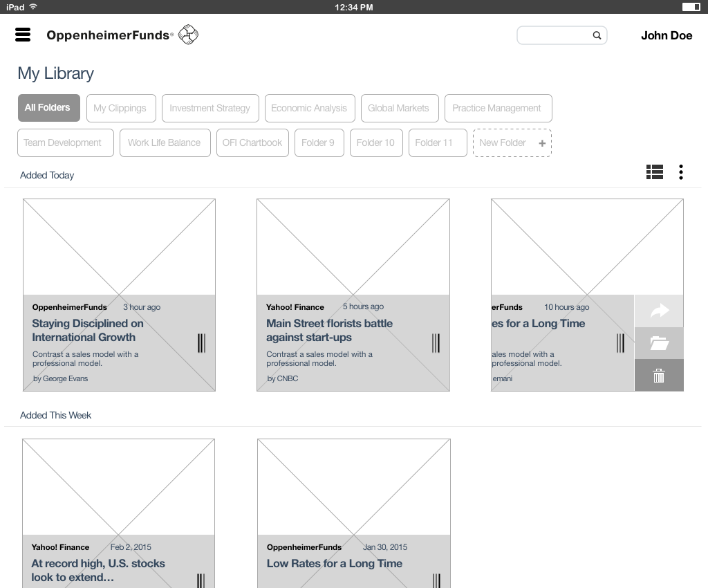Image resolution: width=708 pixels, height=588 pixels.
Task: Tap drag handle on At record high card
Action: tap(201, 580)
